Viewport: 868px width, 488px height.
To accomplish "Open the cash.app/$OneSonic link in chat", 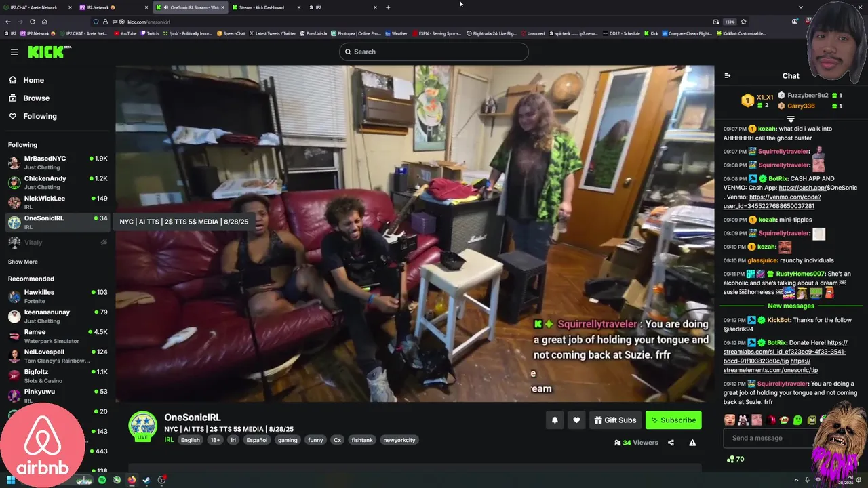I will tap(818, 188).
